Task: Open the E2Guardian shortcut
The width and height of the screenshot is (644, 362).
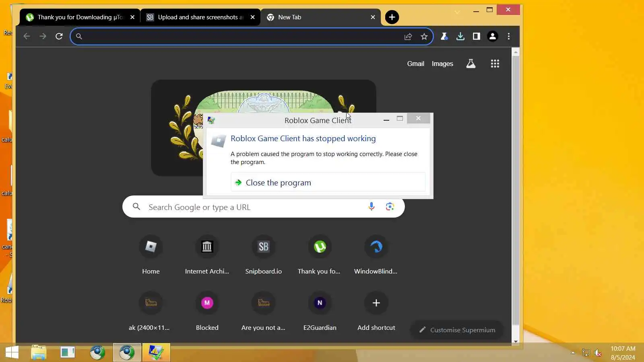Action: pos(320,311)
